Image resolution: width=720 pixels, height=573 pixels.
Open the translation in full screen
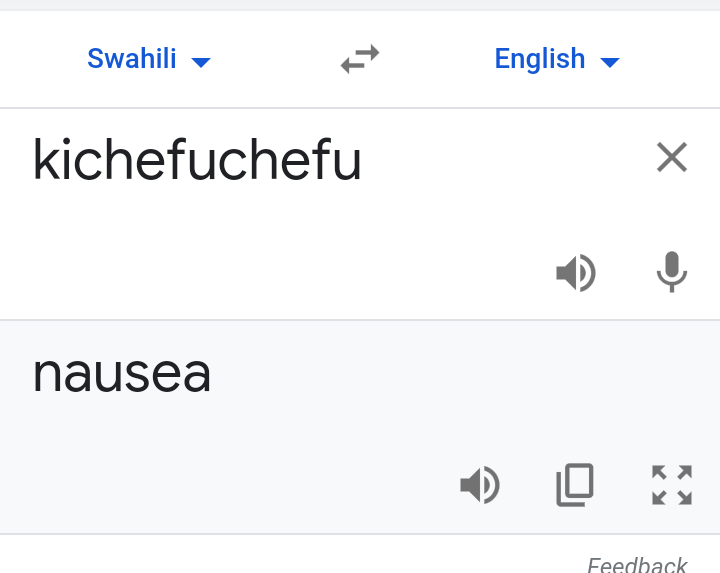[672, 485]
